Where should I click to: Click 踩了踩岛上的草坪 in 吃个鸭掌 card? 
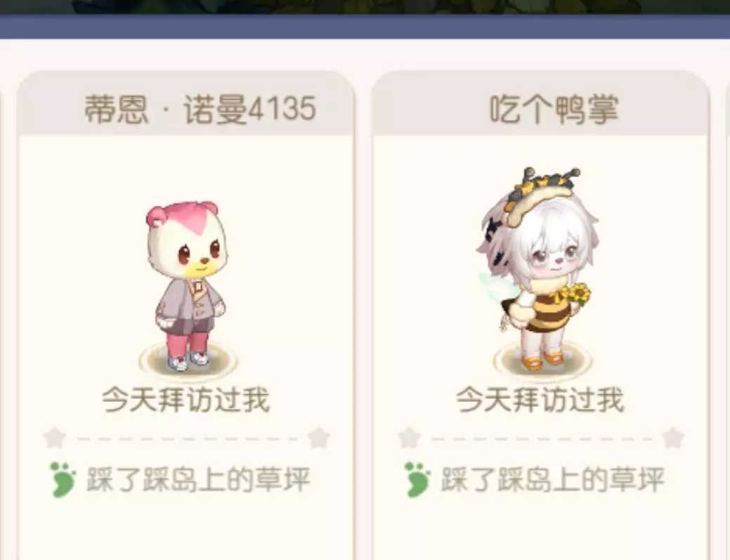coord(553,479)
